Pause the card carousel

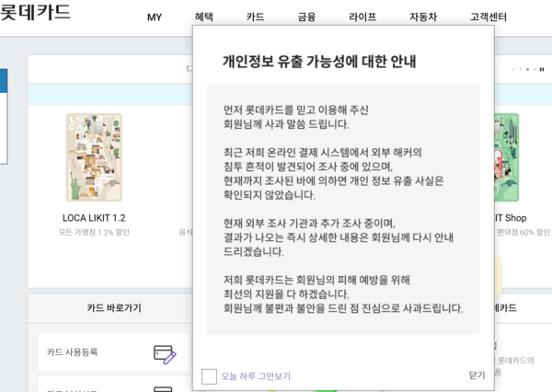(x=542, y=69)
